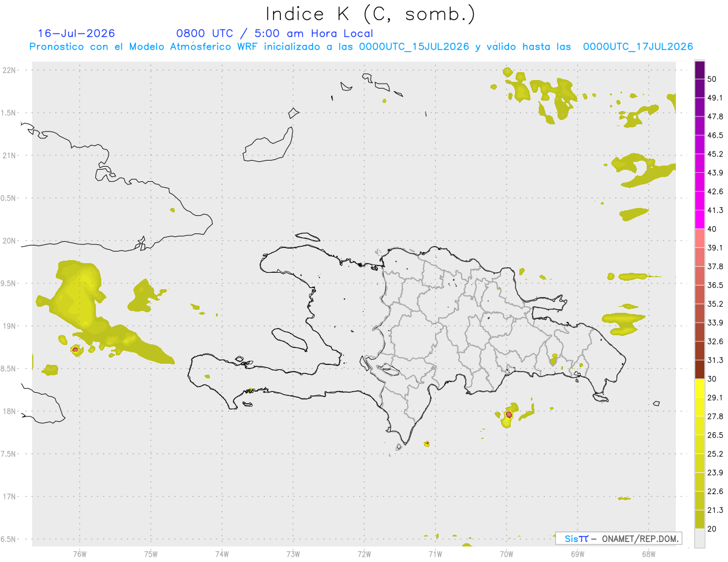Image resolution: width=728 pixels, height=562 pixels.
Task: Click the '69W' longitude label
Action: coord(578,554)
